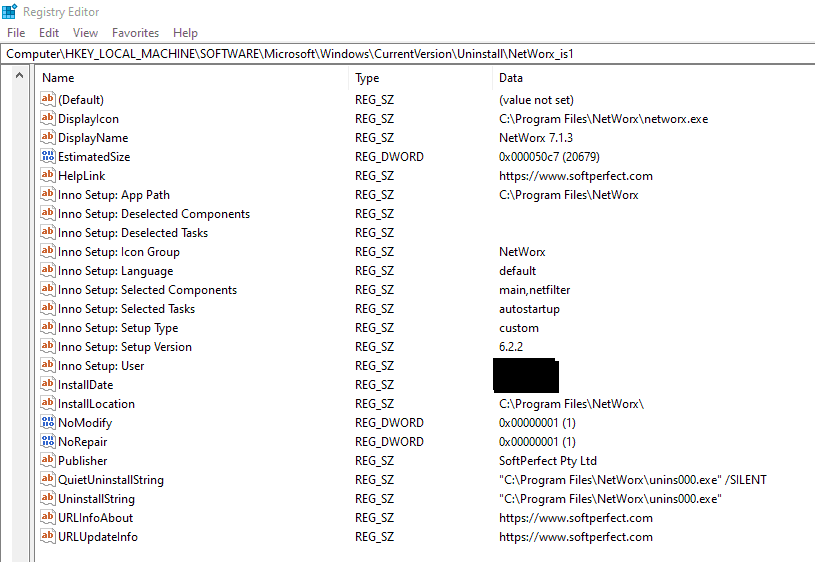Screen dimensions: 815x562
Task: Click the EstimatedSize REG_DWORD type cell
Action: coord(389,157)
